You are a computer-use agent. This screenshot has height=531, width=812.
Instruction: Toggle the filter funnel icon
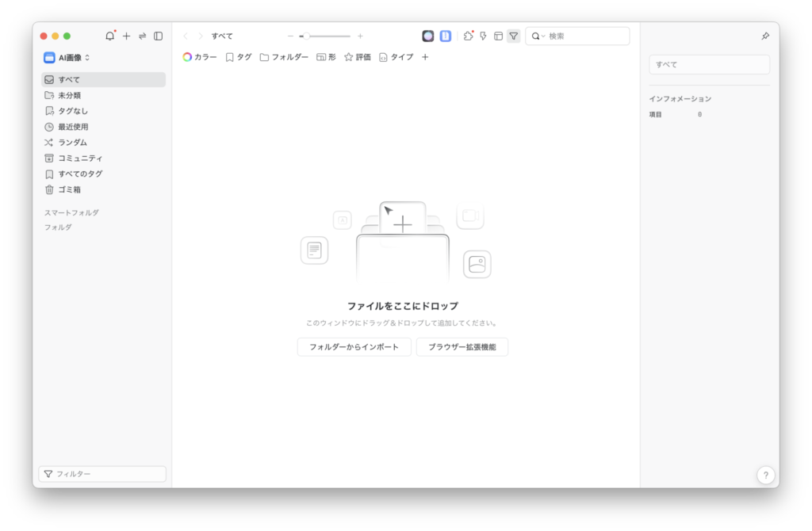tap(514, 36)
